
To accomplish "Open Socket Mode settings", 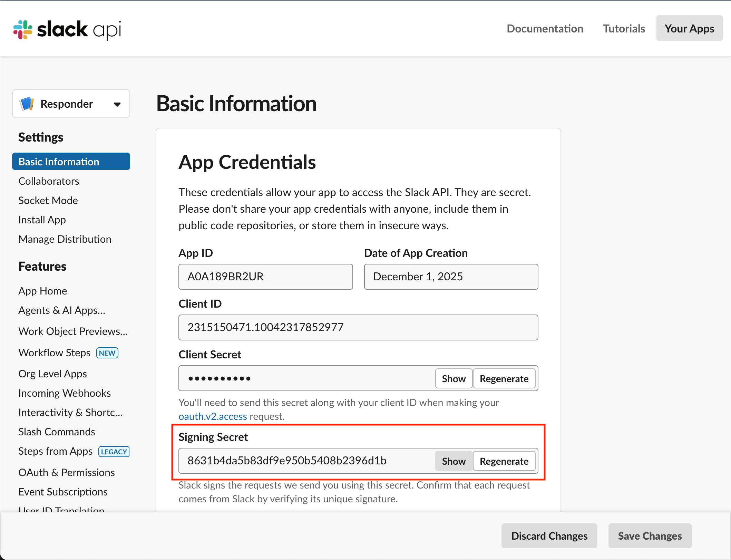I will (48, 201).
